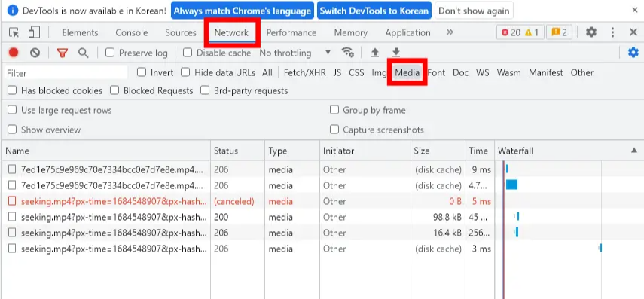The height and width of the screenshot is (299, 644).
Task: Open the Network tab
Action: (231, 33)
